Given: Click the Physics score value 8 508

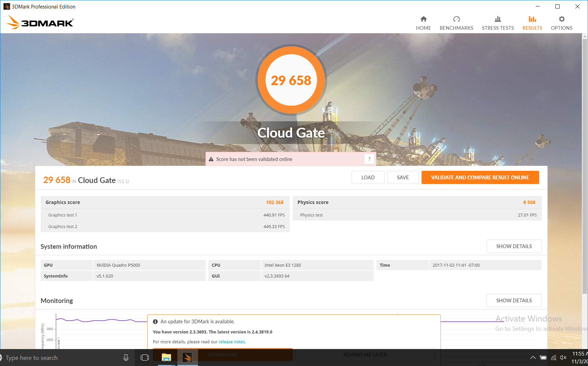Looking at the screenshot, I should 529,202.
